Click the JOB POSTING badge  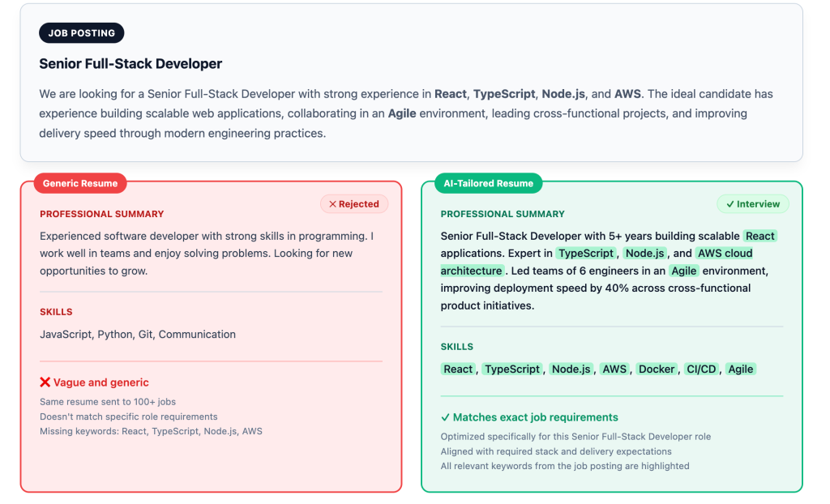pyautogui.click(x=82, y=33)
